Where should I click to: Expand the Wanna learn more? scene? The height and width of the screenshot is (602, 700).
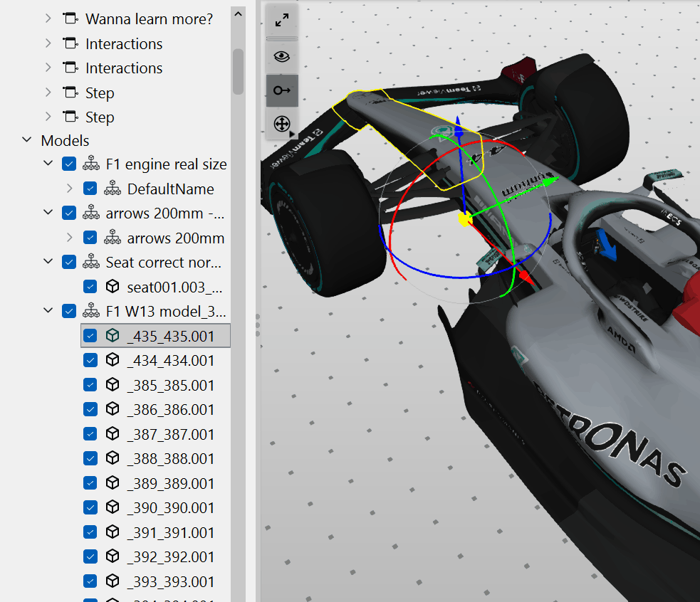point(48,19)
